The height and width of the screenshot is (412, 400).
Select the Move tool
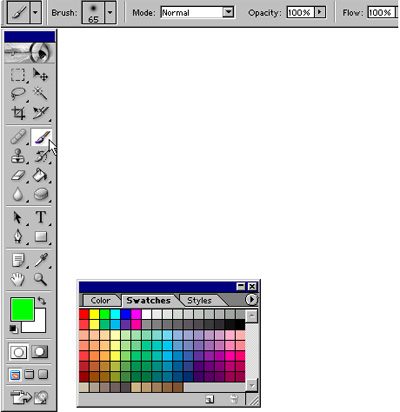pyautogui.click(x=40, y=75)
